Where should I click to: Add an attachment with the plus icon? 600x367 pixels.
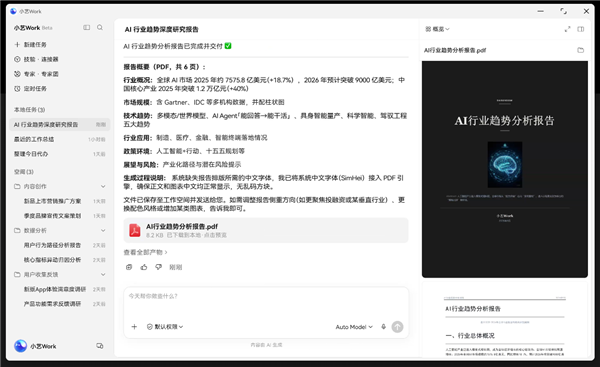pos(134,327)
